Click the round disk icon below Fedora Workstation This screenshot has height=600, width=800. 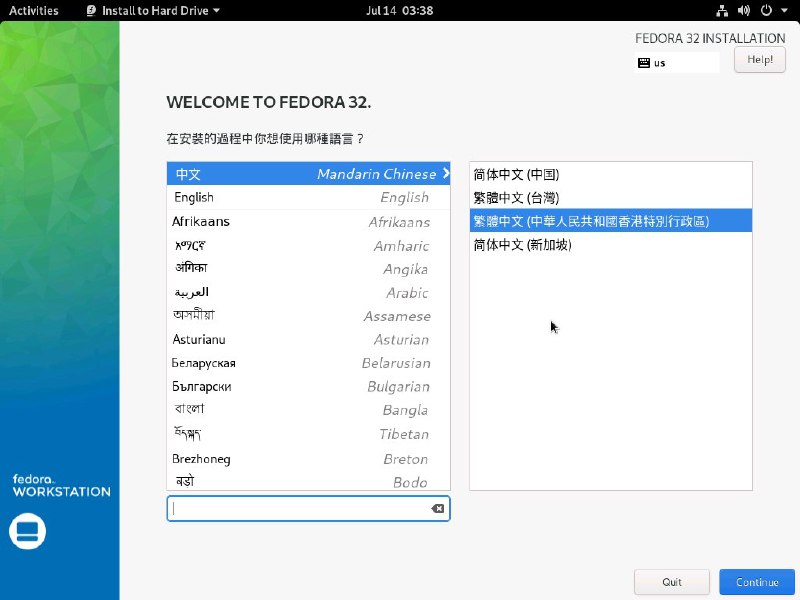click(x=27, y=532)
